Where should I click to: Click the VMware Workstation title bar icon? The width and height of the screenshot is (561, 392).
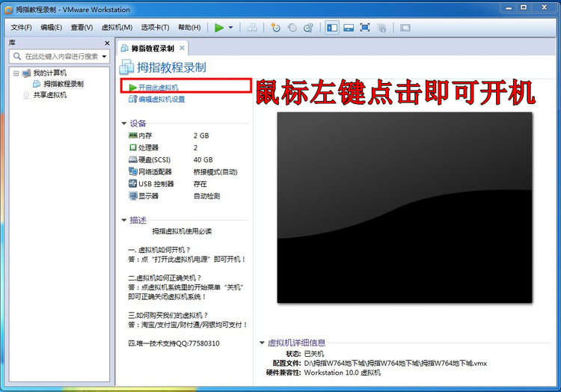8,10
